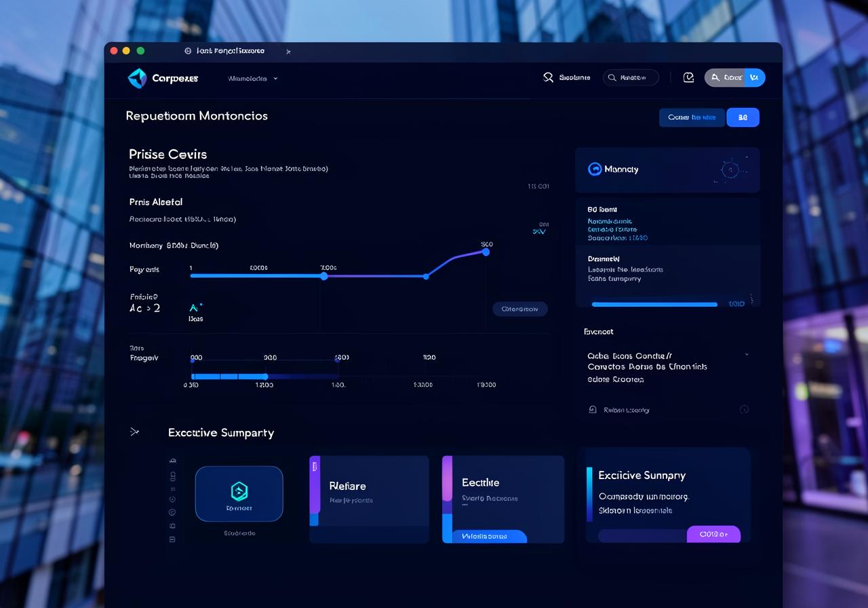868x608 pixels.
Task: Click the bottom icon in the Executive Summary sidebar
Action: (x=172, y=539)
